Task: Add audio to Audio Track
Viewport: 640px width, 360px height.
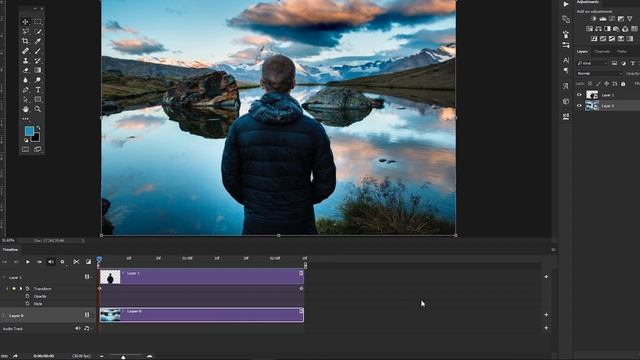Action: [546, 328]
